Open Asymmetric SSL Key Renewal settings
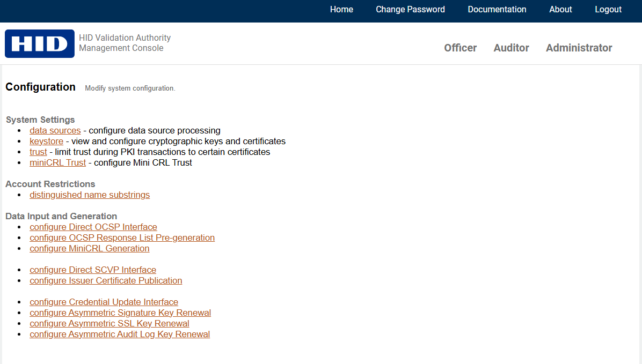Viewport: 642px width, 364px height. point(110,324)
